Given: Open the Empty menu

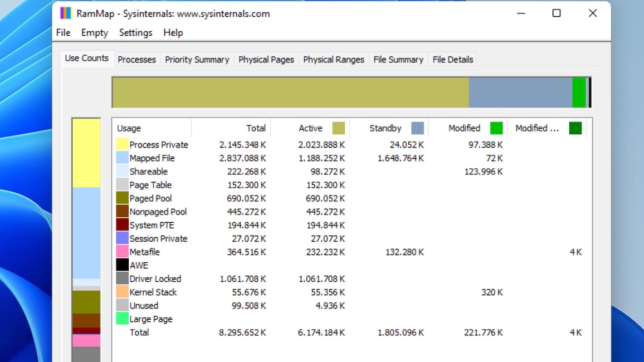Looking at the screenshot, I should pos(94,32).
